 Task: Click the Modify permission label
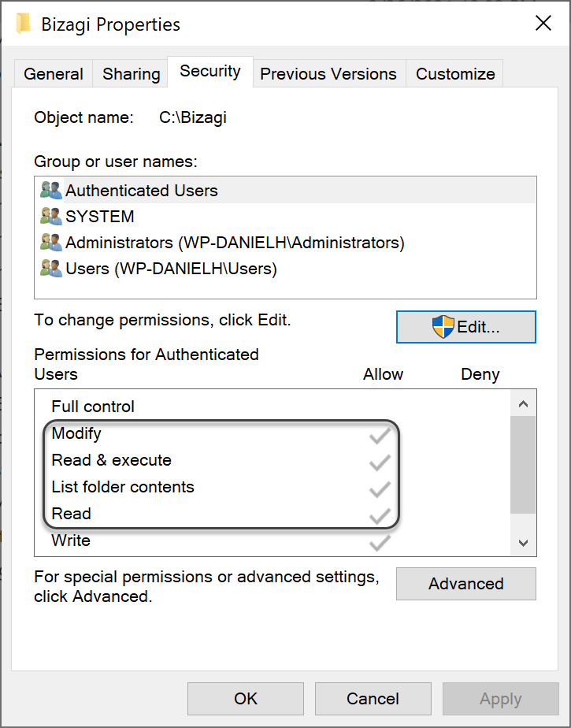(76, 433)
